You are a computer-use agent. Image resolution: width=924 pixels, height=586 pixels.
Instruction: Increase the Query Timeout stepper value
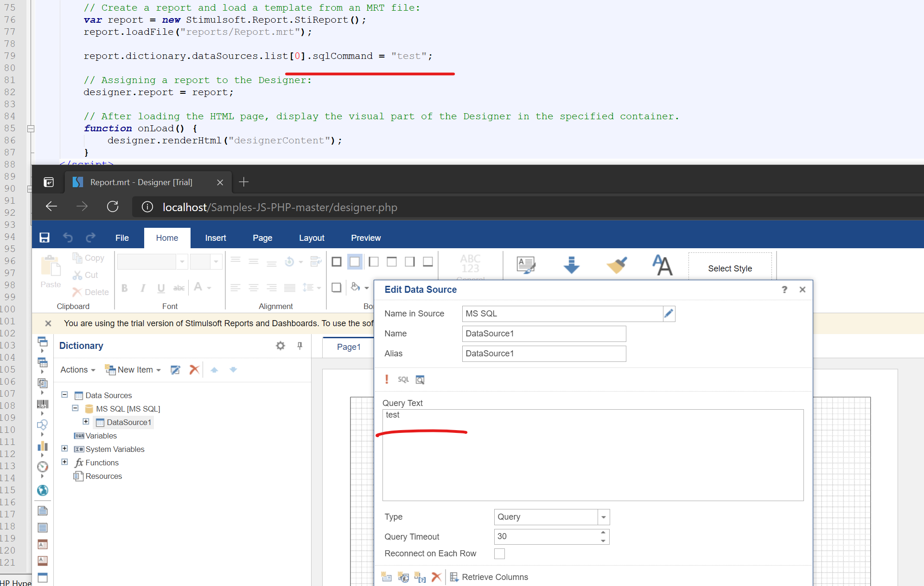(x=603, y=533)
